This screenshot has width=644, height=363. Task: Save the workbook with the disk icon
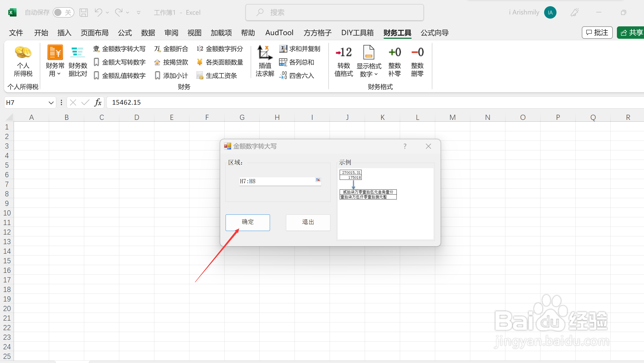click(x=84, y=12)
